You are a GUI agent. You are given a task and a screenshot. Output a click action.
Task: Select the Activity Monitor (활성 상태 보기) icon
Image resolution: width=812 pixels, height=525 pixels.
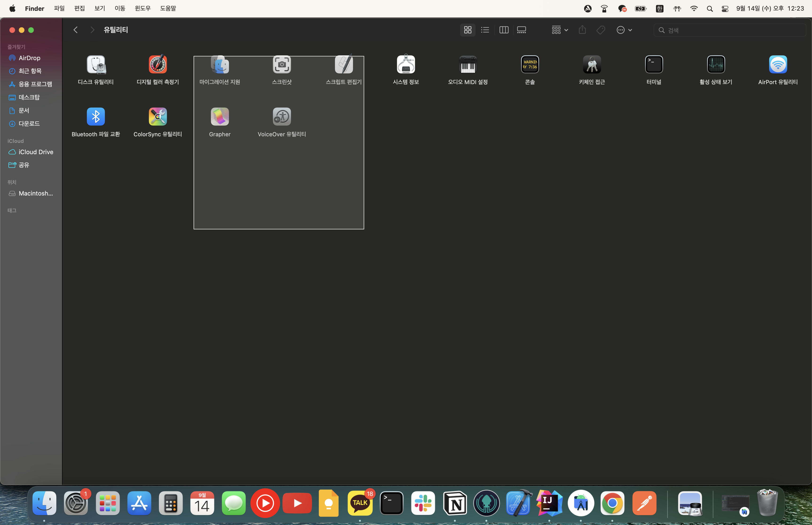click(x=716, y=64)
